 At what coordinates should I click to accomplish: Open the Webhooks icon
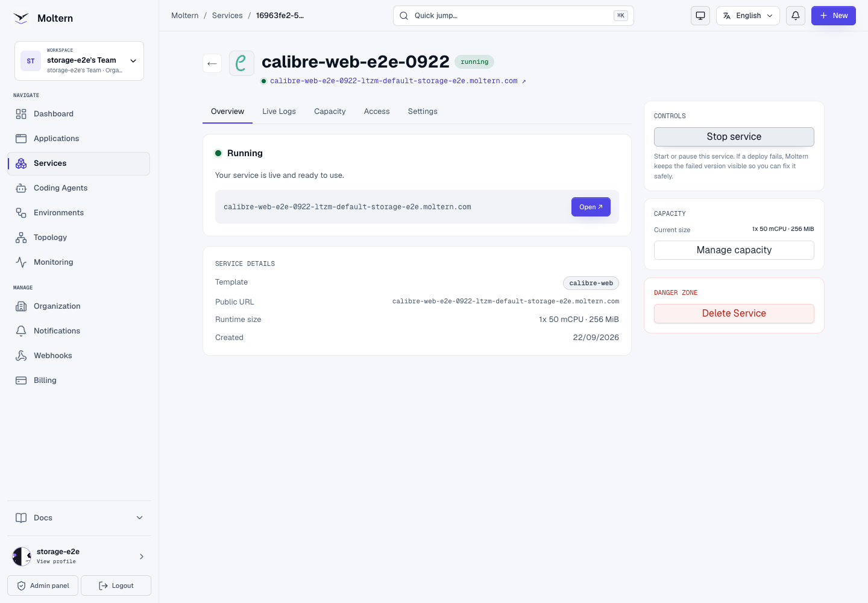point(21,356)
